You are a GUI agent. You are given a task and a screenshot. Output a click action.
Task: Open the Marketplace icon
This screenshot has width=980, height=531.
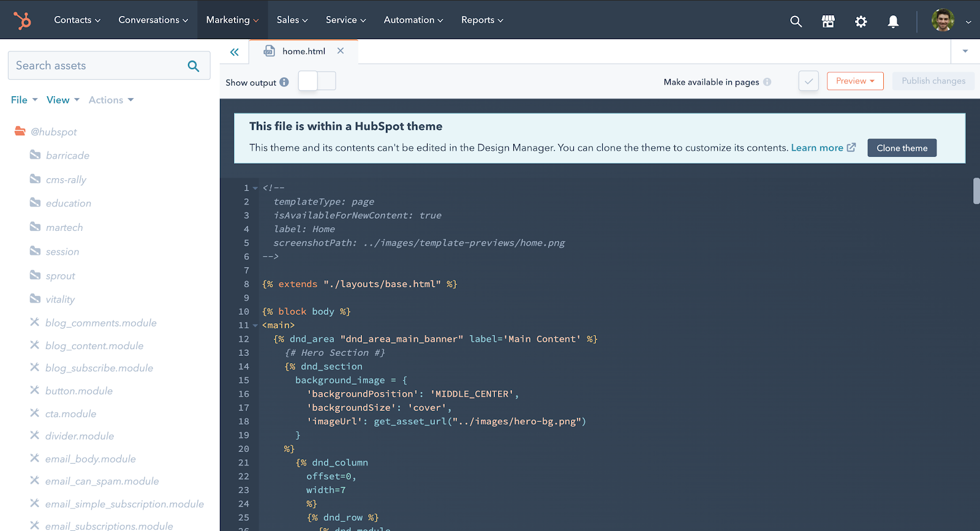pyautogui.click(x=828, y=21)
